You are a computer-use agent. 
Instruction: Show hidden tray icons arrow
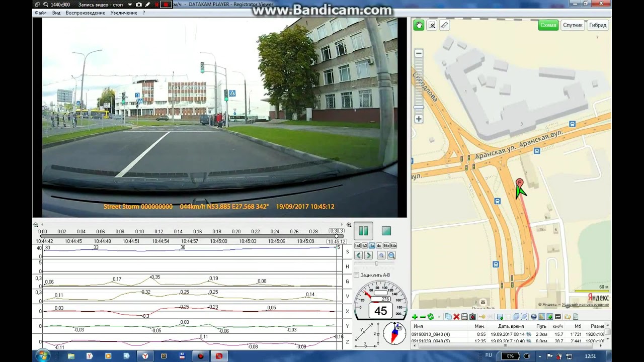coord(541,356)
